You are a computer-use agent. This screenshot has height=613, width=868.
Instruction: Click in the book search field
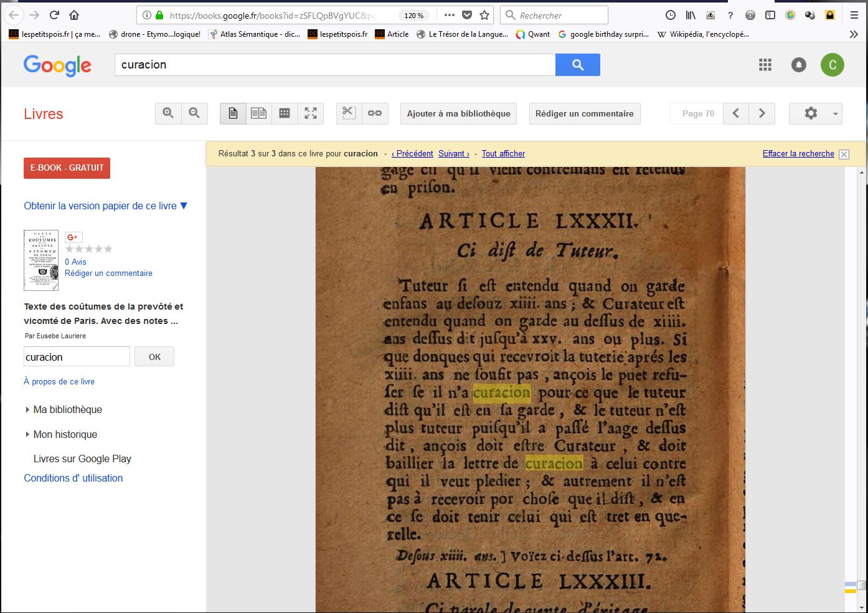(x=77, y=357)
